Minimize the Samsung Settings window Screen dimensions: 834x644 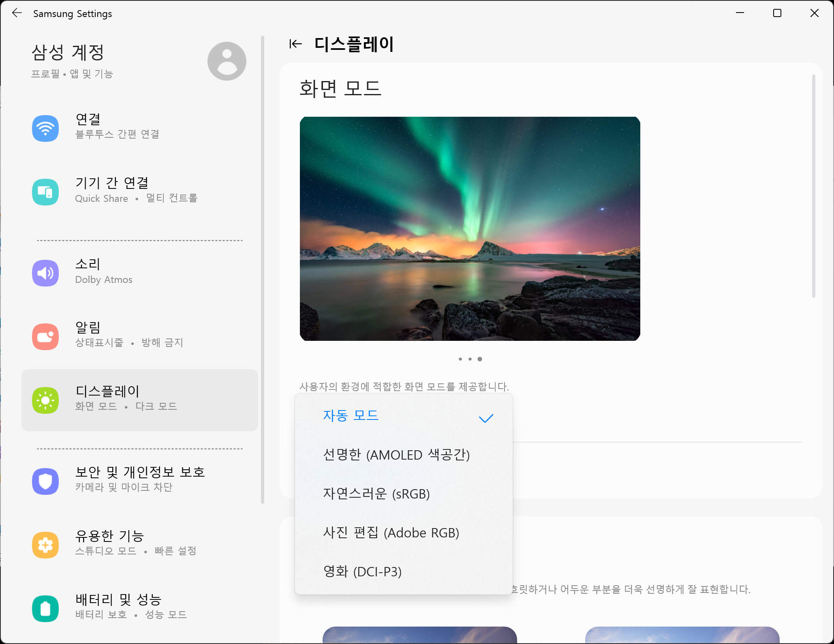[x=740, y=13]
